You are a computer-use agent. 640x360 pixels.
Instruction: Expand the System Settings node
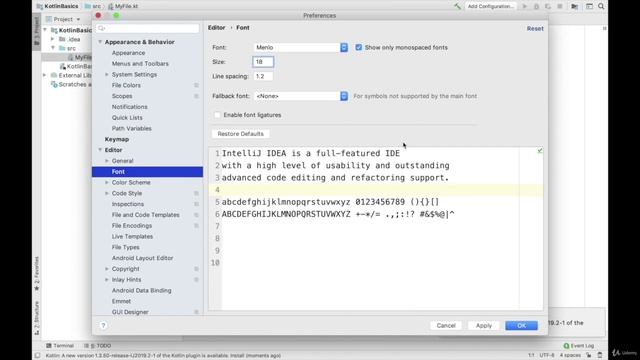pos(107,75)
